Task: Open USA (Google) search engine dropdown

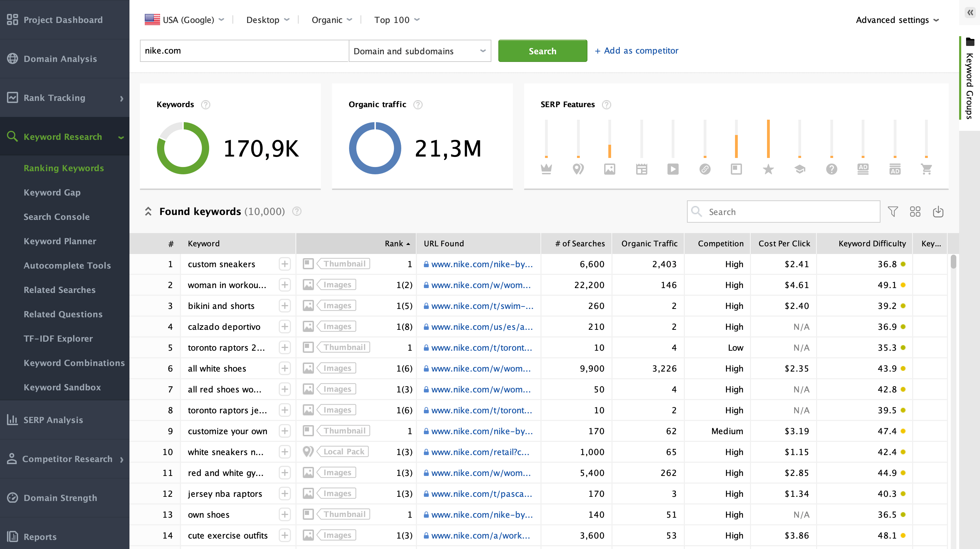Action: tap(184, 20)
